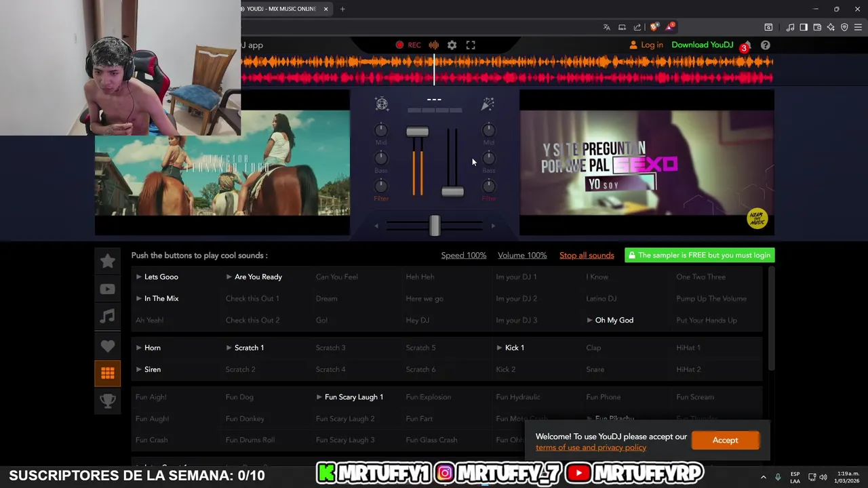Click the party popper effect icon
Viewport: 868px width, 488px height.
[488, 104]
